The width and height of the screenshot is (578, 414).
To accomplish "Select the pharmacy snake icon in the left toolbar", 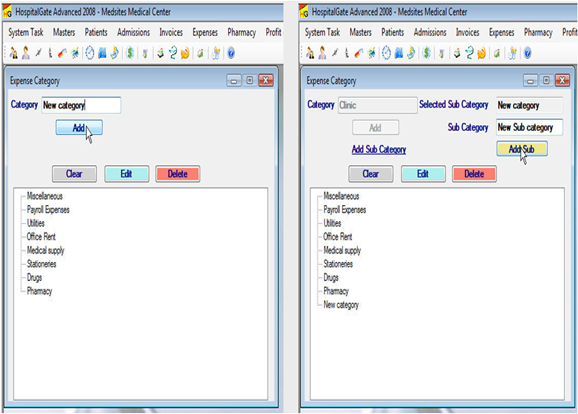I will [x=173, y=53].
